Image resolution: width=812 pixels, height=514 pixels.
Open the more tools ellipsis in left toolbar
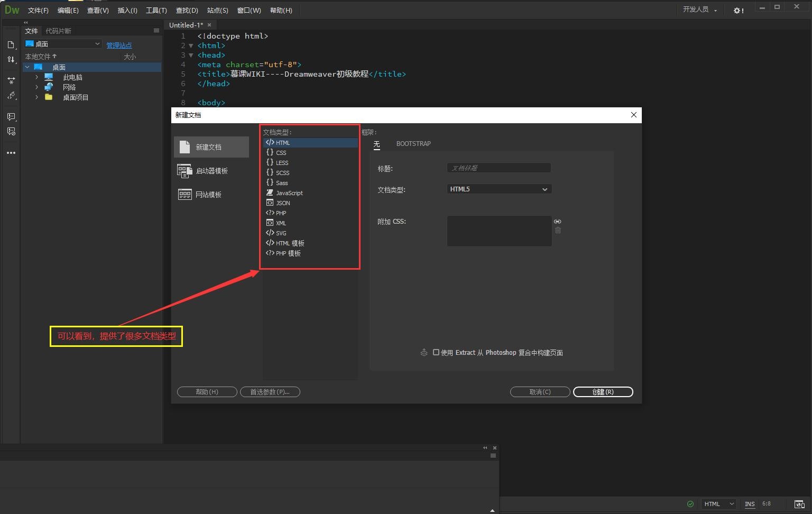tap(11, 153)
